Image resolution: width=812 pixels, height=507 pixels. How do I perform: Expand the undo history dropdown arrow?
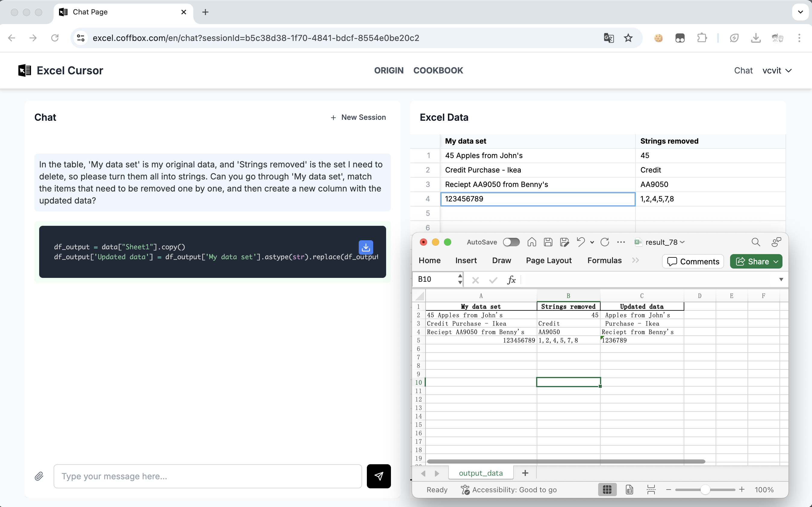pyautogui.click(x=592, y=242)
